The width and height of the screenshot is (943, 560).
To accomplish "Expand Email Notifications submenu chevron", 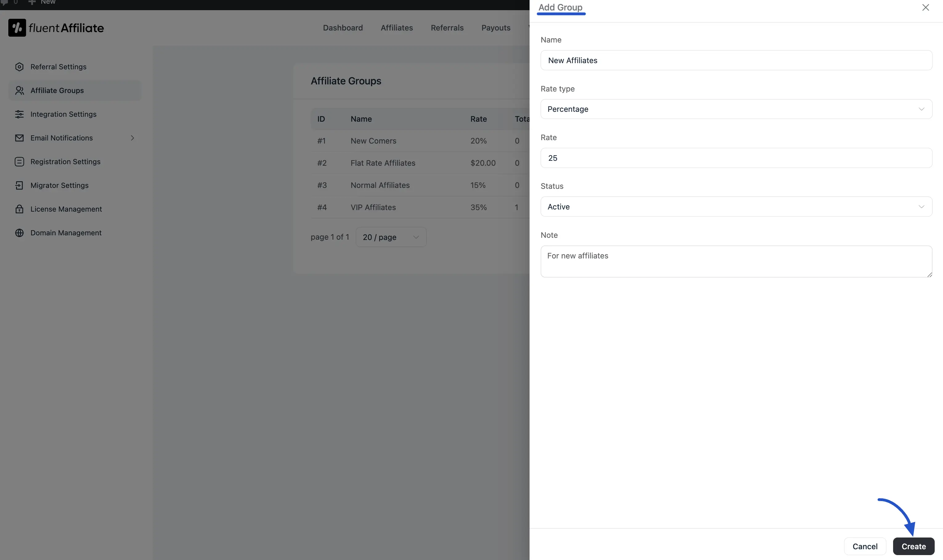I will (132, 138).
